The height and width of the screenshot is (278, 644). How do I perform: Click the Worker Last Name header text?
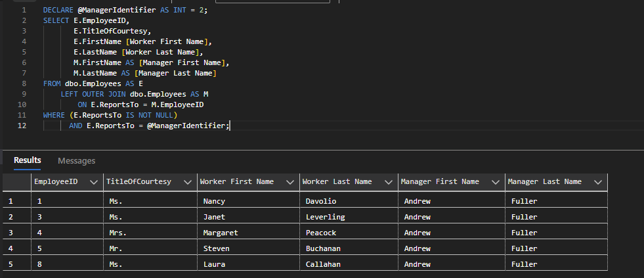(x=337, y=181)
